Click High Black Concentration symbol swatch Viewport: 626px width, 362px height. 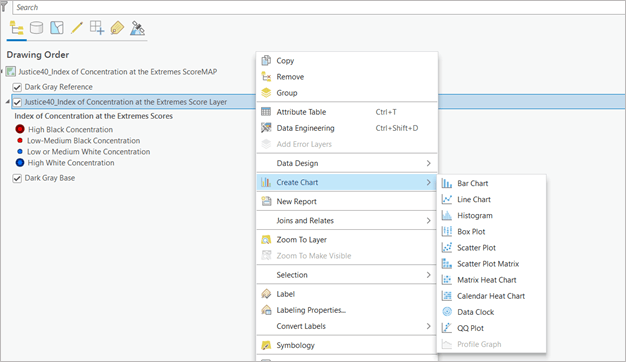click(x=20, y=129)
